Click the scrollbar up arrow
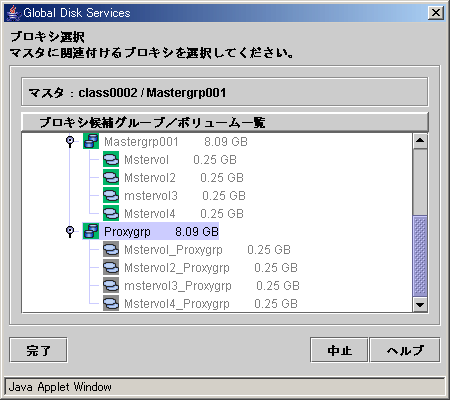The width and height of the screenshot is (450, 400). coord(420,141)
